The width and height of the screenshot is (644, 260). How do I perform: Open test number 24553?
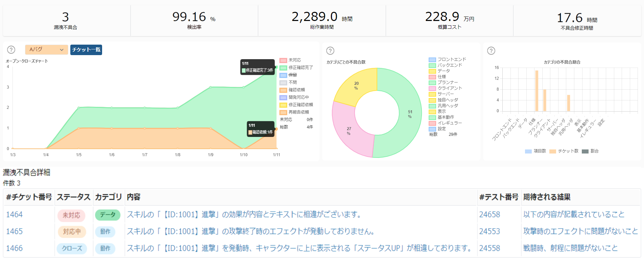[x=490, y=231]
